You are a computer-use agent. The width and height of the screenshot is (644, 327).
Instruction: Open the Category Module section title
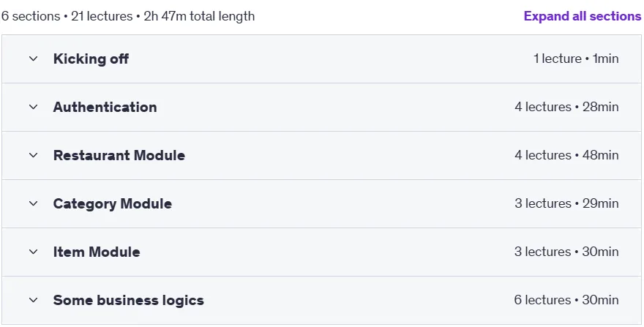[113, 204]
